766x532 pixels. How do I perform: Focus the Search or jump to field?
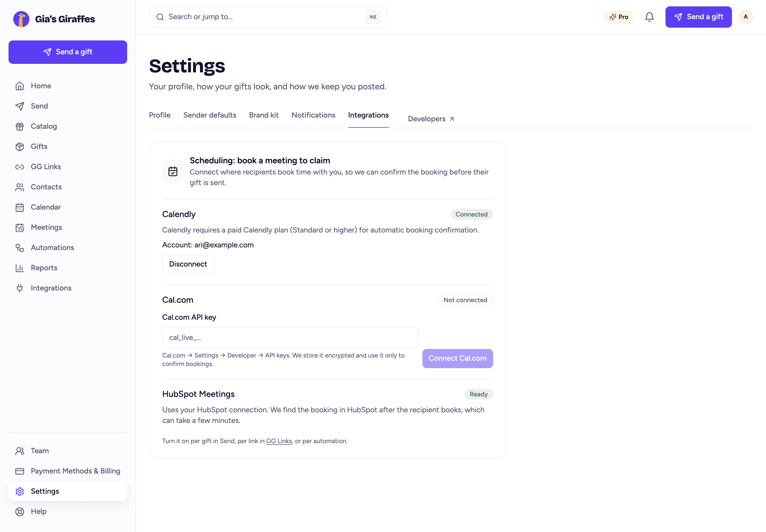click(x=268, y=17)
